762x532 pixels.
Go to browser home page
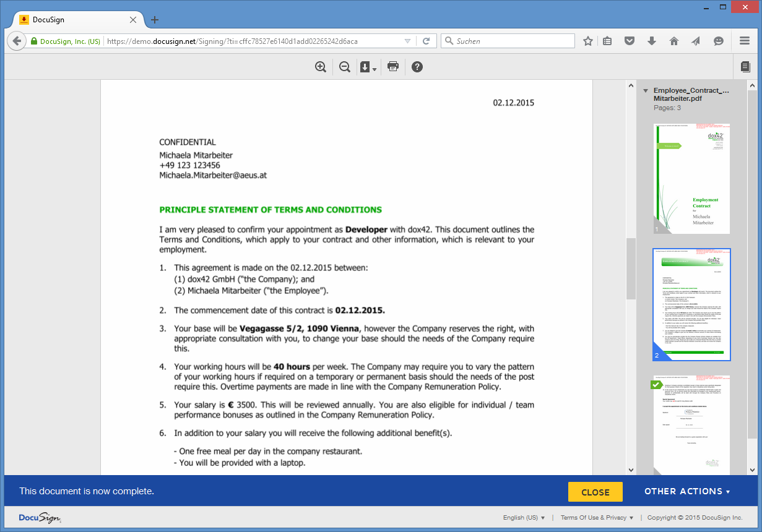click(x=674, y=41)
